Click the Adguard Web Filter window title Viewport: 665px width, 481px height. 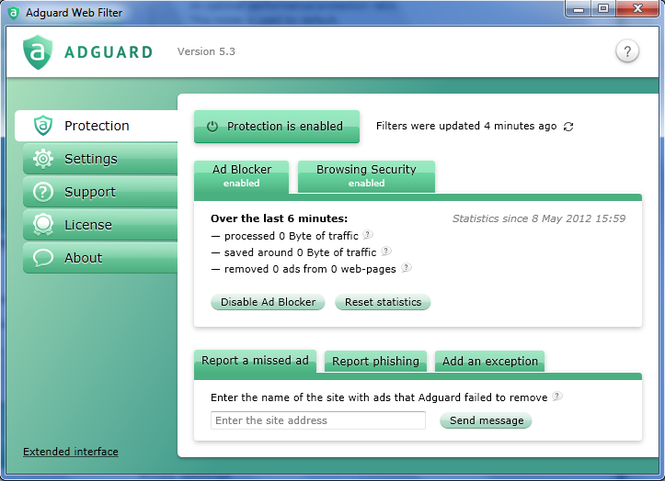[x=74, y=13]
